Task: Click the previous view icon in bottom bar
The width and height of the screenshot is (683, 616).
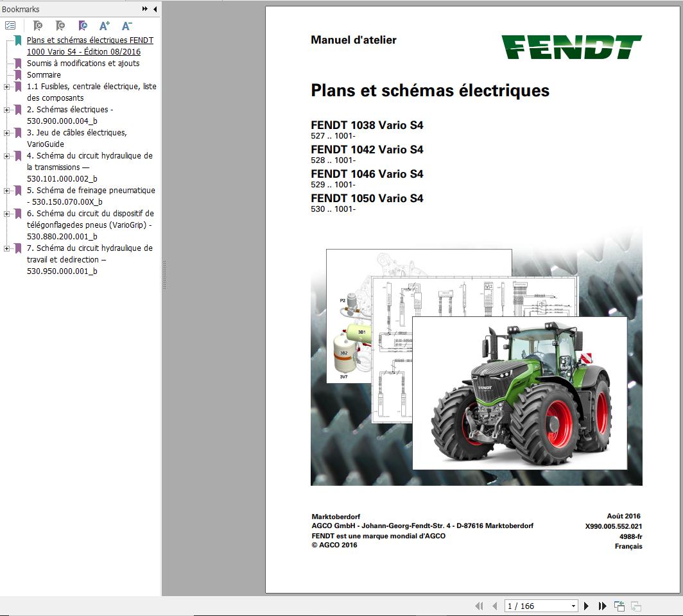Action: tap(619, 606)
